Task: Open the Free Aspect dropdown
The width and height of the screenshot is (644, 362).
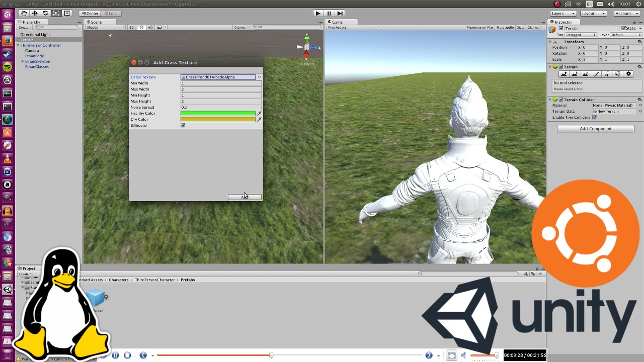Action: click(352, 27)
